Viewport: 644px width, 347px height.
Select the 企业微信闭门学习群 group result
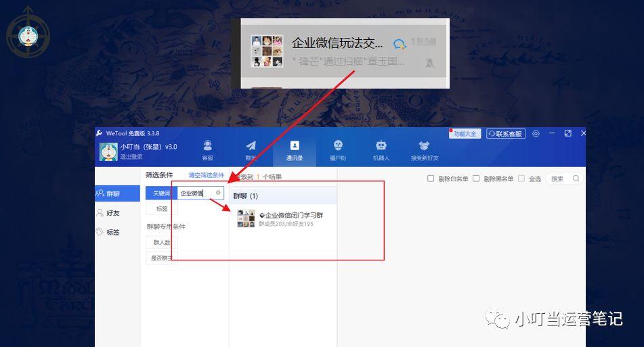click(283, 218)
